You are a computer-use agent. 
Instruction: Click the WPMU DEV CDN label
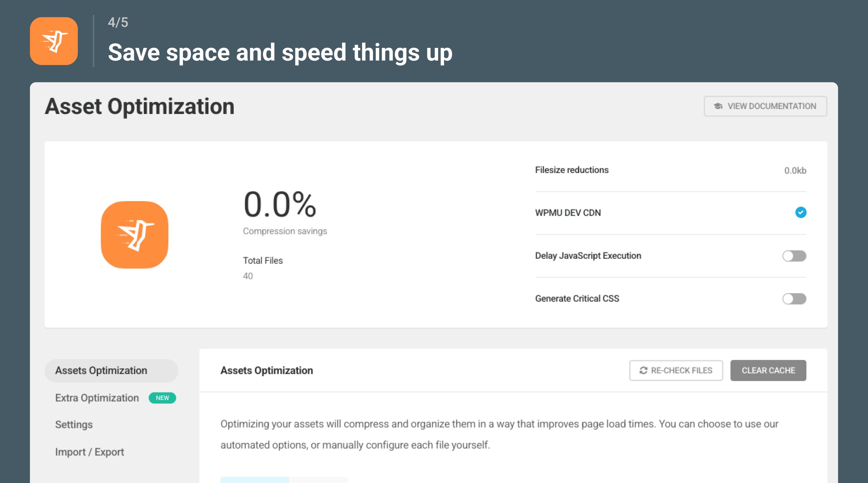click(x=568, y=213)
